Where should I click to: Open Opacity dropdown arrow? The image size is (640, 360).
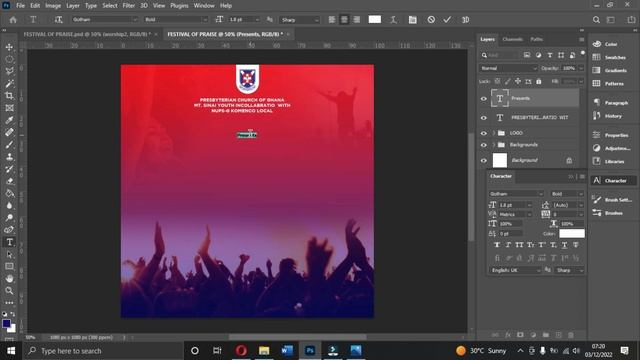(x=581, y=68)
